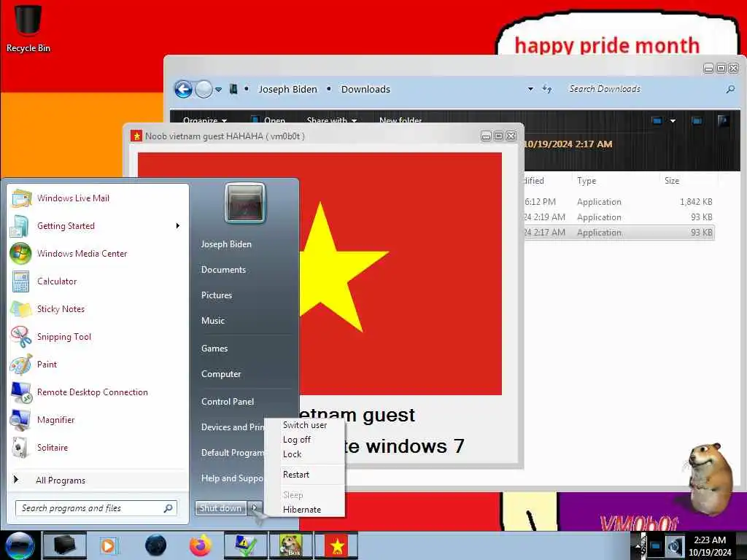Launch Firefox from the taskbar
The image size is (747, 560).
tap(201, 545)
